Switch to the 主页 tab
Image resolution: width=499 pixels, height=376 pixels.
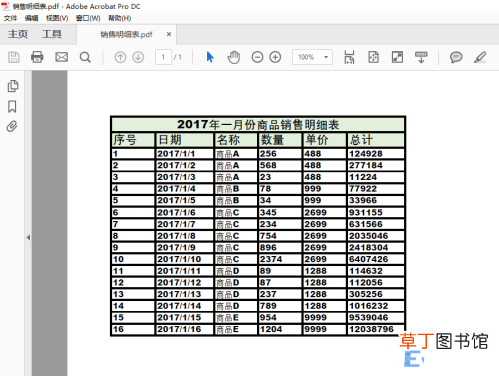coord(18,34)
